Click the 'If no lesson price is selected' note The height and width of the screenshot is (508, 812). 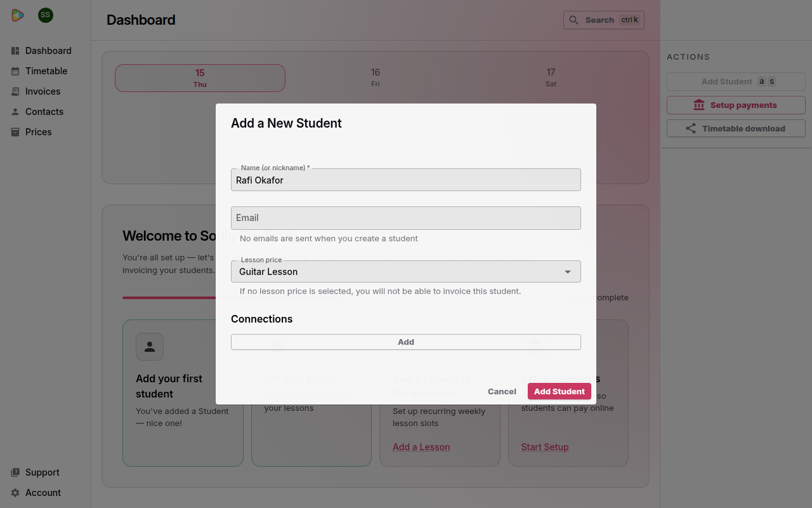[380, 291]
